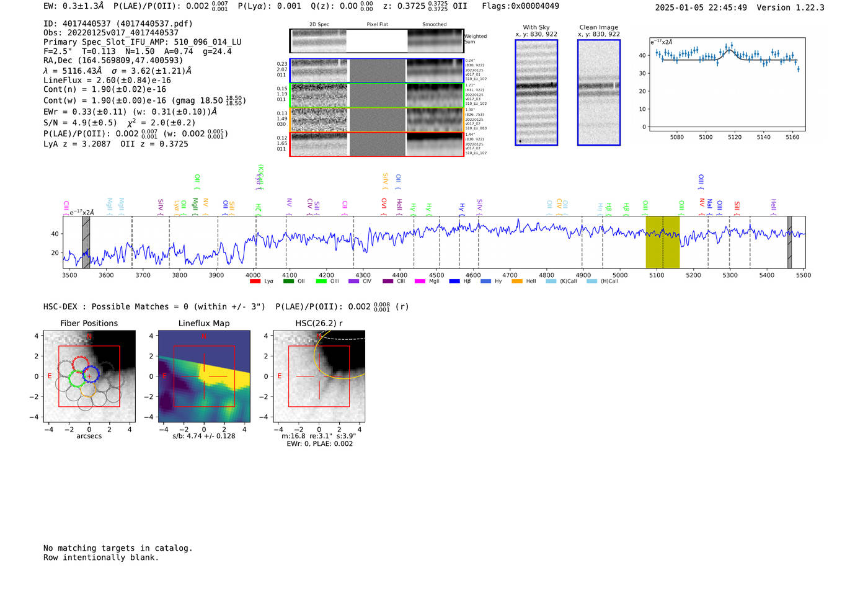Click the arcsecs axis label
Viewport: 868px width, 591px height.
click(x=89, y=436)
